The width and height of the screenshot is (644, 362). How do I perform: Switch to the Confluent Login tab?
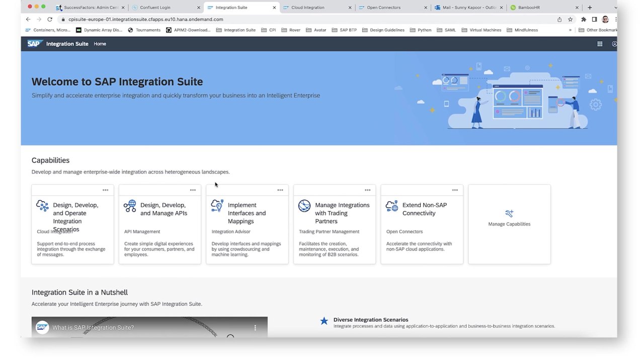(166, 8)
